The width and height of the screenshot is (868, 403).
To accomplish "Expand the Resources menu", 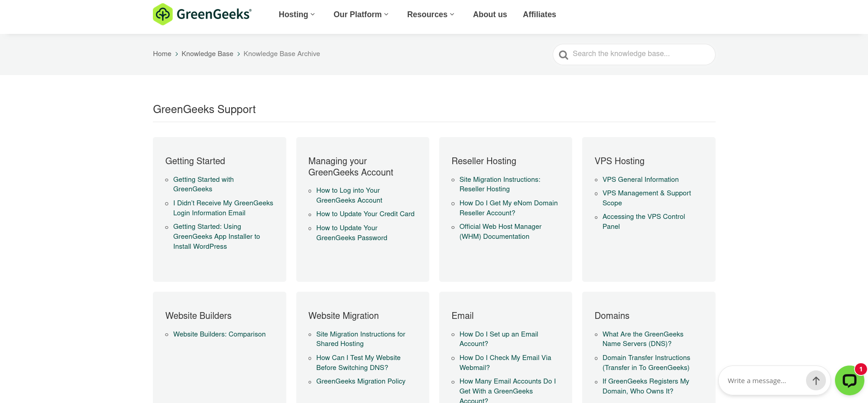I will 431,14.
